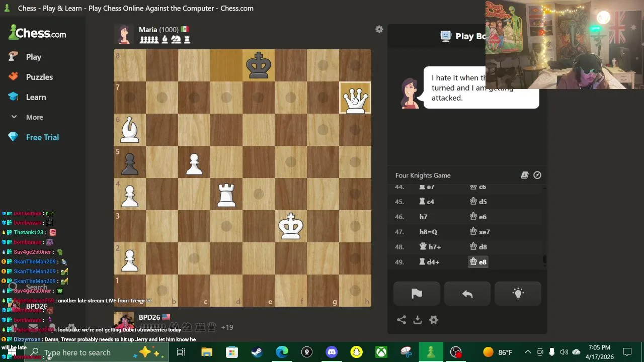Jump to move 45 Rc4

pos(427,202)
